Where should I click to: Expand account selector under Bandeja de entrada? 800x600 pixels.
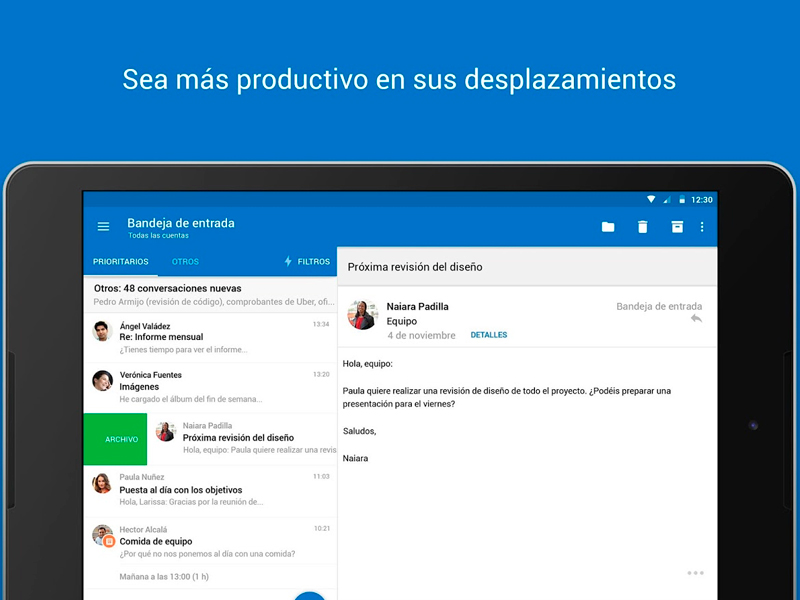(158, 236)
